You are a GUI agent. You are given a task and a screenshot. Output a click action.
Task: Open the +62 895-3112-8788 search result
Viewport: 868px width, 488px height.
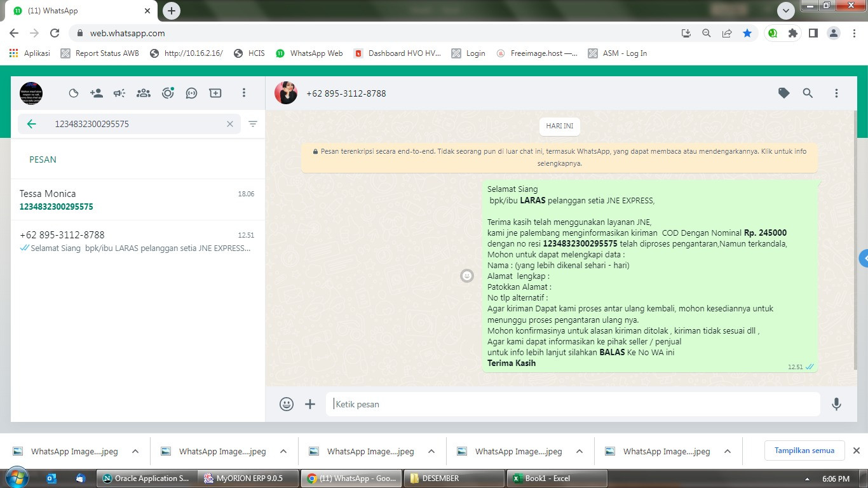coord(137,241)
